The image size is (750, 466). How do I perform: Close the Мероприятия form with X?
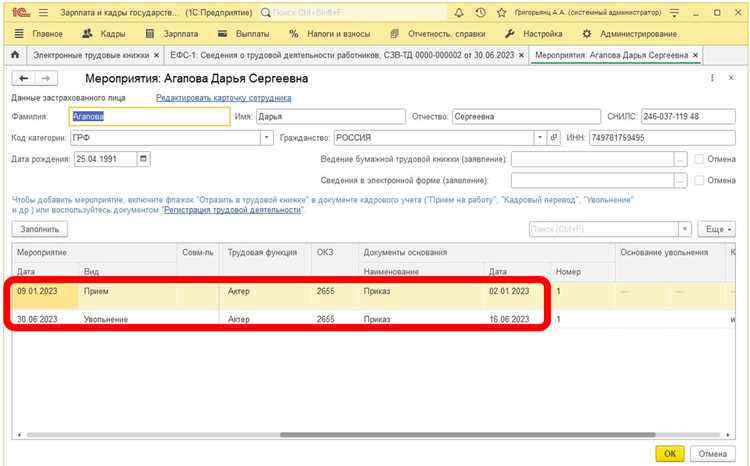[731, 78]
